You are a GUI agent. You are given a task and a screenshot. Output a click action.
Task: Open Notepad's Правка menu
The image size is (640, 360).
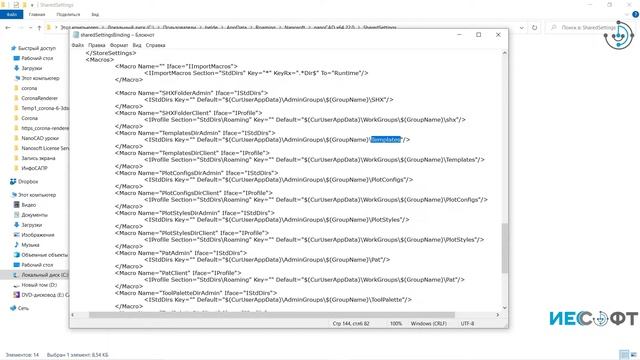point(97,45)
